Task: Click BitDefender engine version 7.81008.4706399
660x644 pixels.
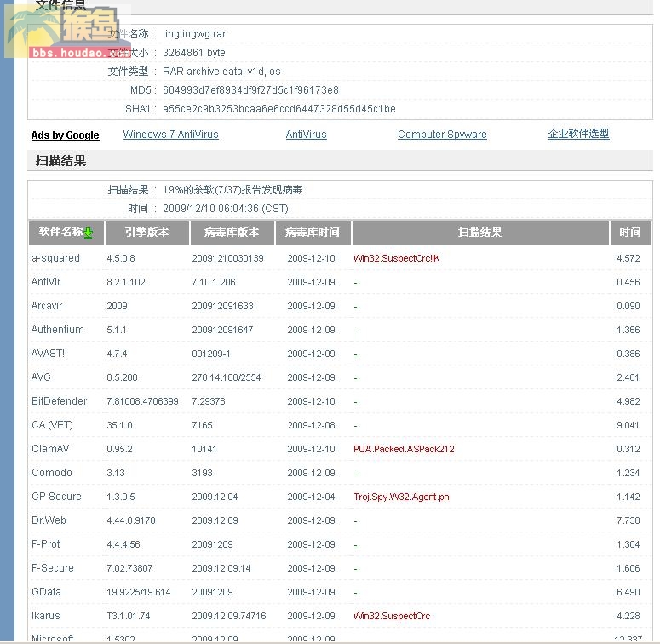Action: 142,401
